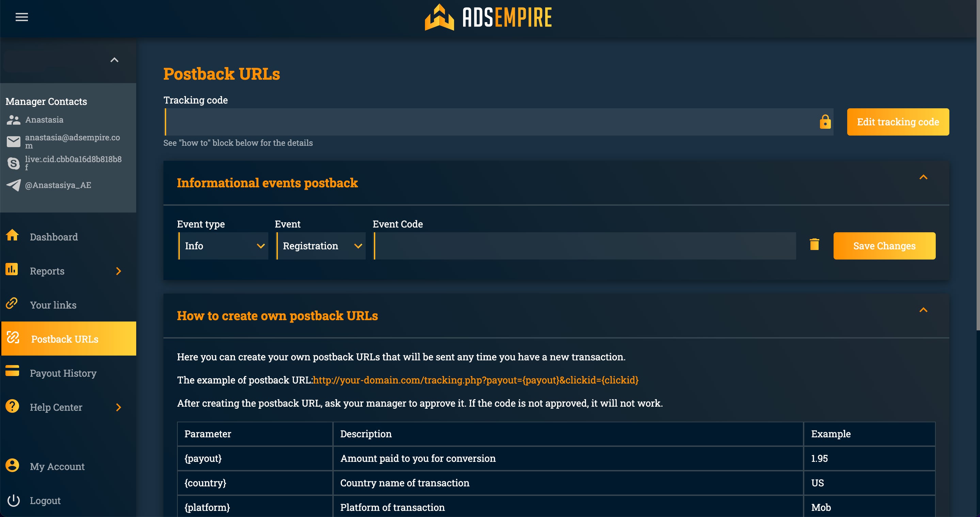The width and height of the screenshot is (980, 517).
Task: Click the Postback URLs page heading
Action: [x=221, y=74]
